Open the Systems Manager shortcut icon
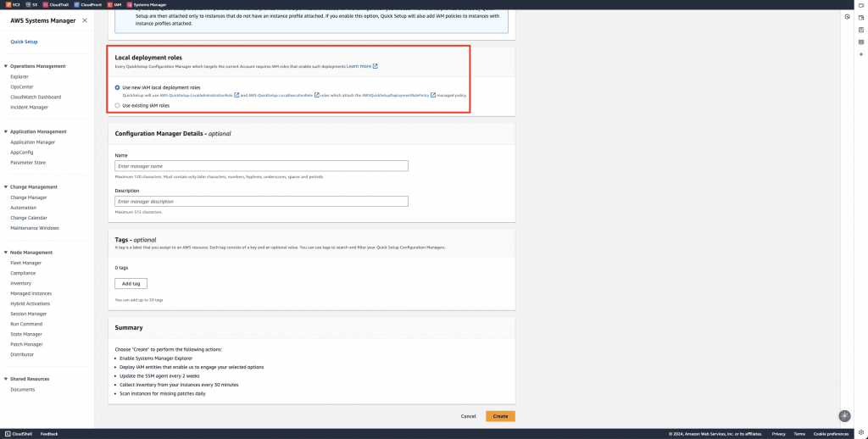868x439 pixels. [x=130, y=4]
